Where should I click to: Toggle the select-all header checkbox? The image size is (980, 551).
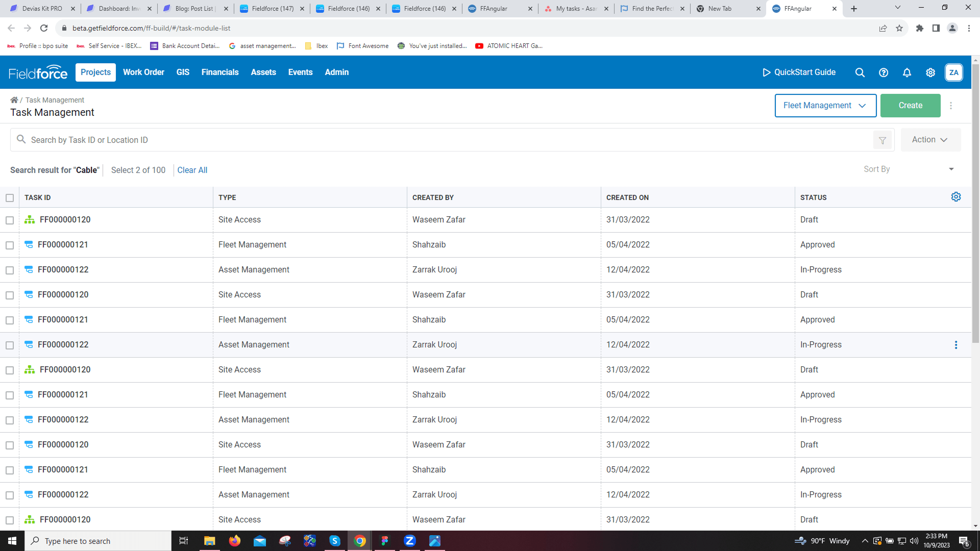click(x=10, y=198)
